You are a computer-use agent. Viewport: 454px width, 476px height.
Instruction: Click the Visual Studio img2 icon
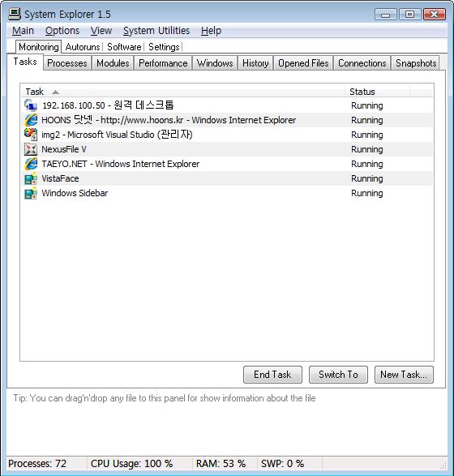coord(31,135)
